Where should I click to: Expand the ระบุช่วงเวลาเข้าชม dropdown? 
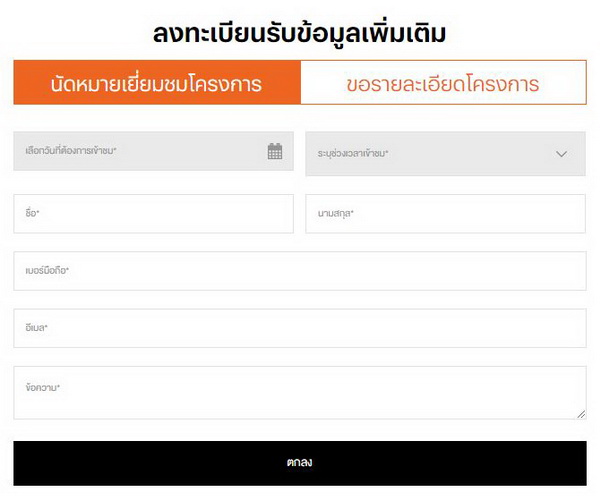tap(445, 154)
